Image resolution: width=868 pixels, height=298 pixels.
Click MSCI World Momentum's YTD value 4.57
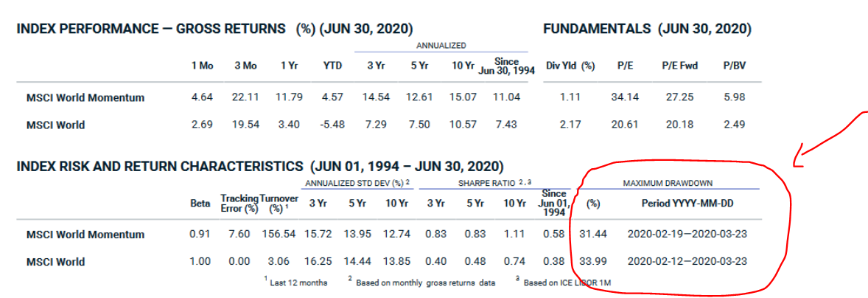coord(333,97)
